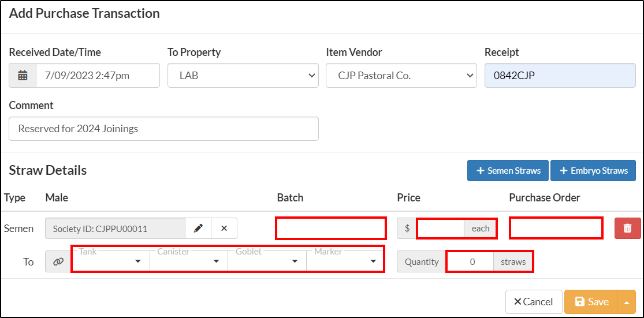Open the Save options arrow
Viewport: 644px width, 318px height.
click(627, 302)
